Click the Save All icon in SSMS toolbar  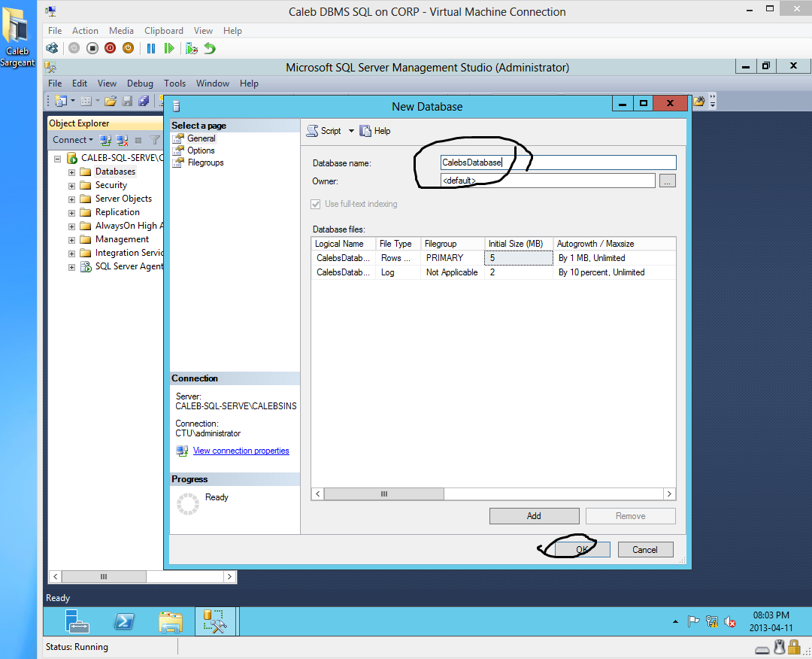pyautogui.click(x=144, y=101)
